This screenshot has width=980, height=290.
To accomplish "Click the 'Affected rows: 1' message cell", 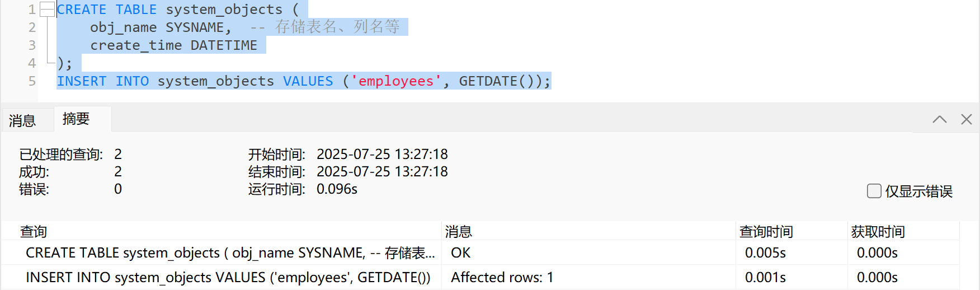I will pyautogui.click(x=502, y=278).
